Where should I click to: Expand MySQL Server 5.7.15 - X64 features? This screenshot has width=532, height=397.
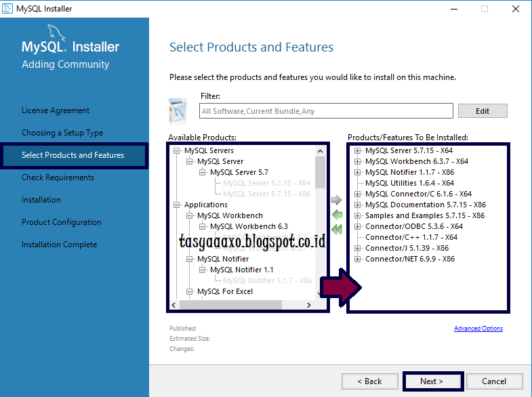pyautogui.click(x=357, y=150)
